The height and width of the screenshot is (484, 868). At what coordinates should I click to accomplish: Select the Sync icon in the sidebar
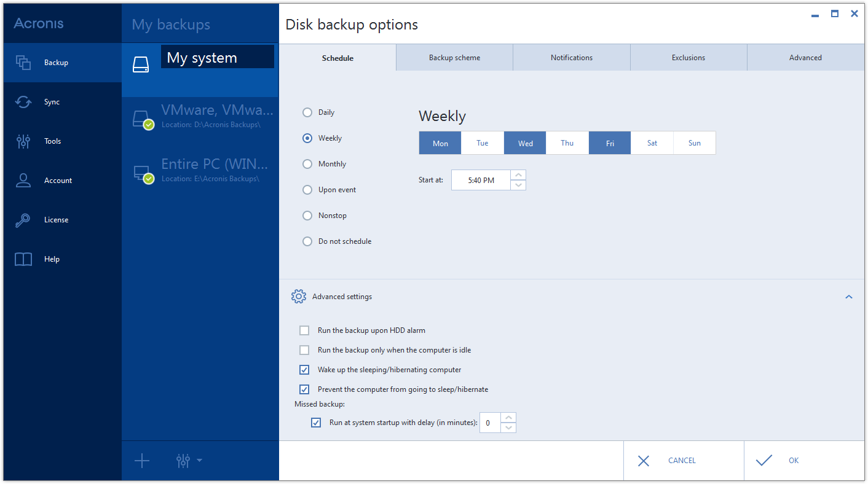(x=23, y=101)
